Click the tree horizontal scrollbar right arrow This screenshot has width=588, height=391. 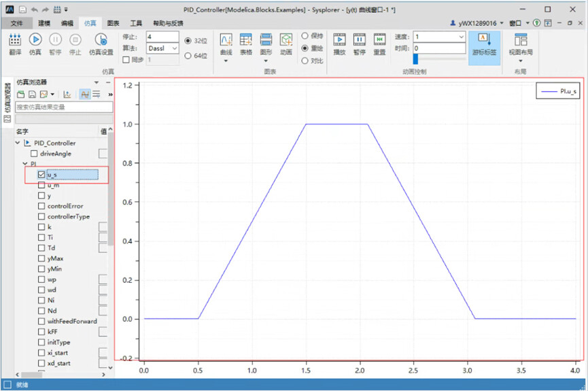104,375
